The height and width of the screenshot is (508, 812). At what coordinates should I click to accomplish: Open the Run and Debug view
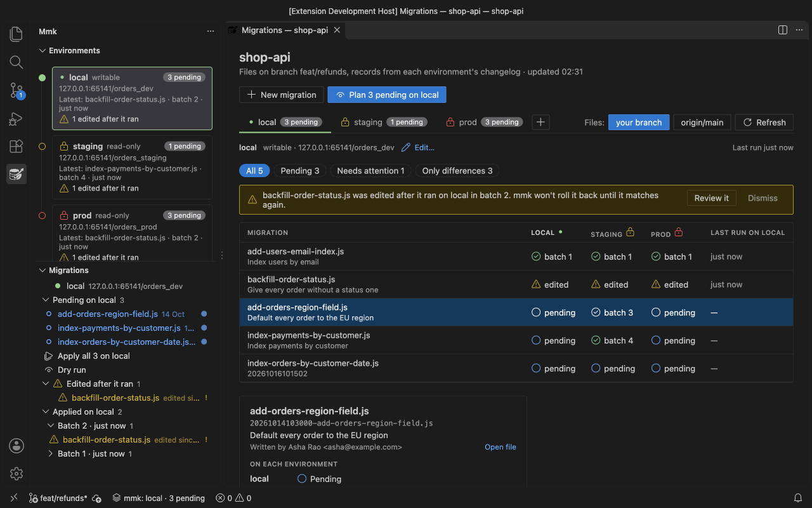click(16, 118)
